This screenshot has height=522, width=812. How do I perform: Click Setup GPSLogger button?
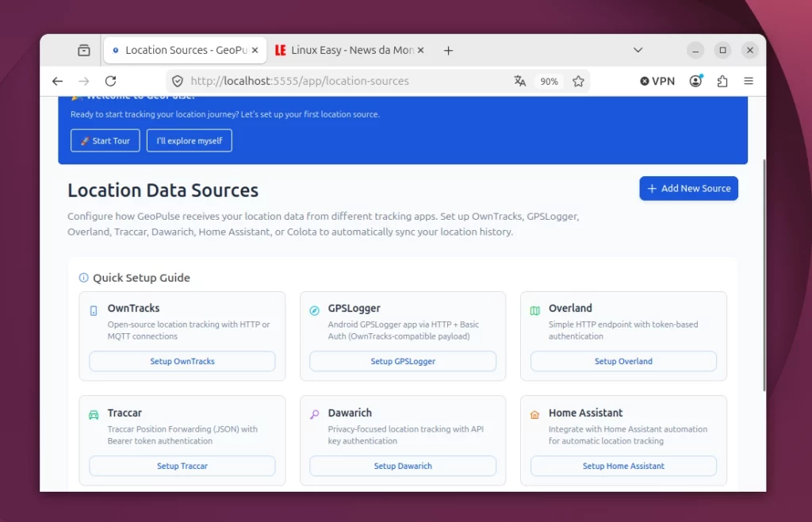tap(403, 362)
